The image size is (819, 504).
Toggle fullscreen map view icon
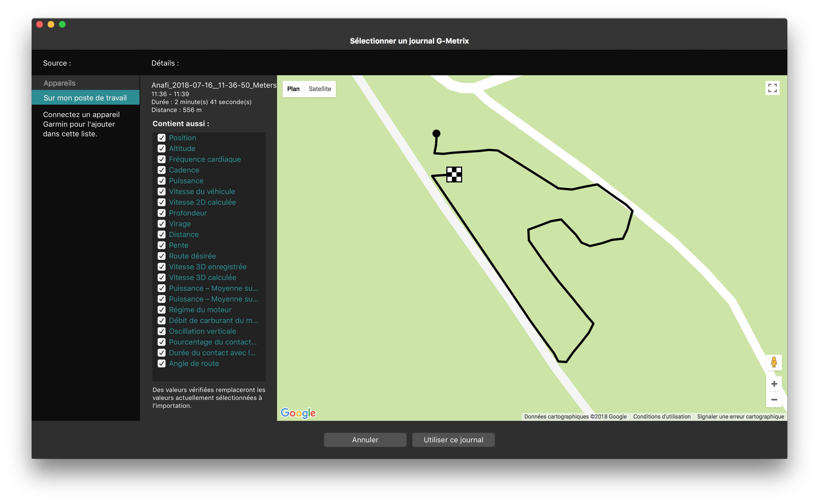(772, 88)
